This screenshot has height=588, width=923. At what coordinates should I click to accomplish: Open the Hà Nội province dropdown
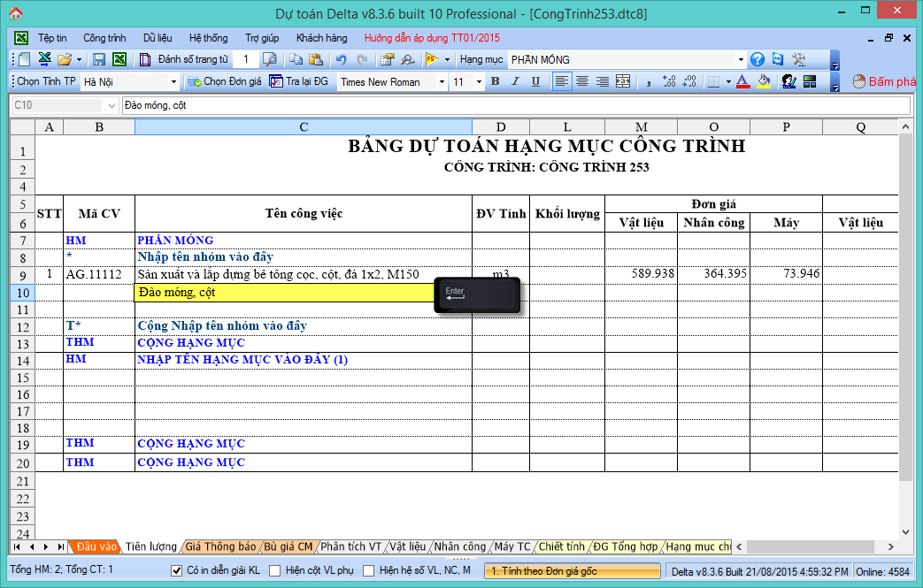[173, 81]
